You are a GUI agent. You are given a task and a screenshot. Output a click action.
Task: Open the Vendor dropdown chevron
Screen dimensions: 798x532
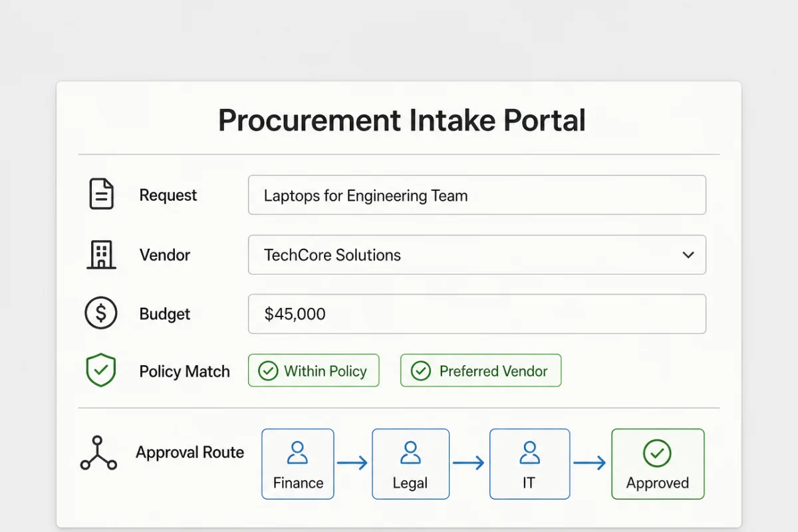(688, 255)
